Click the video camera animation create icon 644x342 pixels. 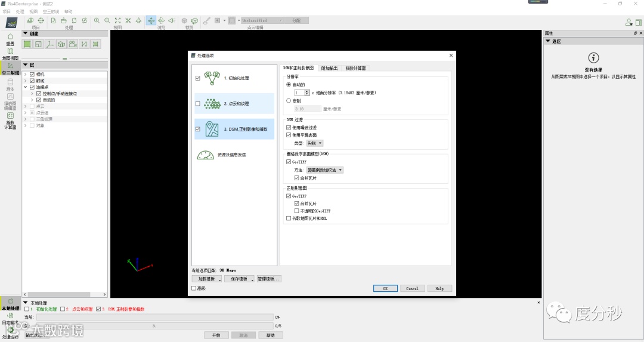73,44
